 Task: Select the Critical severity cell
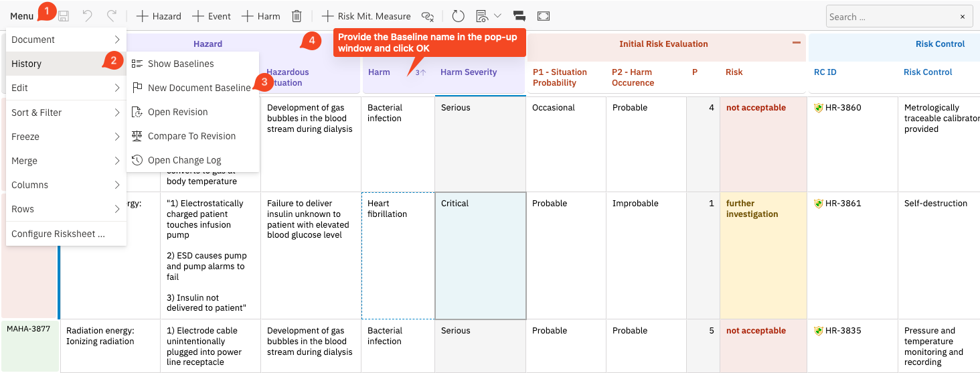click(480, 256)
